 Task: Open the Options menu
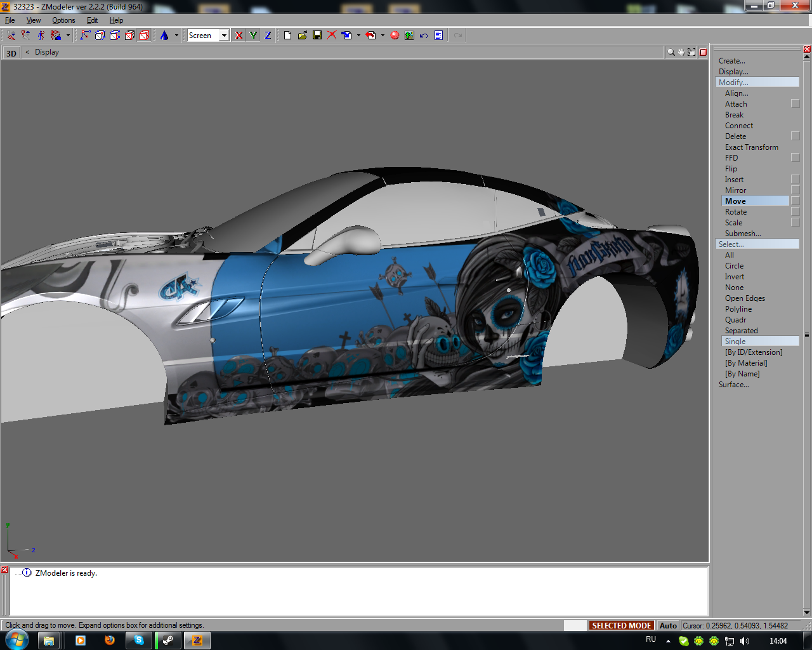tap(63, 20)
